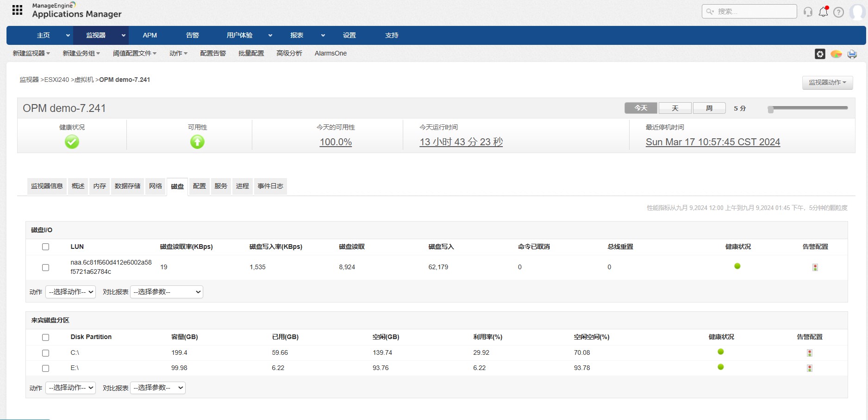Click the refresh icon in the submenu bar
868x420 pixels.
pos(820,54)
